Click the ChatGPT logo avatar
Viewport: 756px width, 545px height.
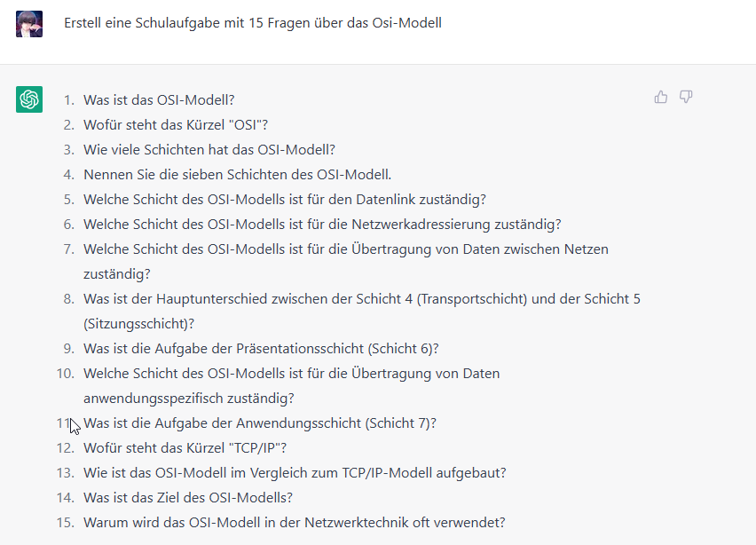(29, 99)
